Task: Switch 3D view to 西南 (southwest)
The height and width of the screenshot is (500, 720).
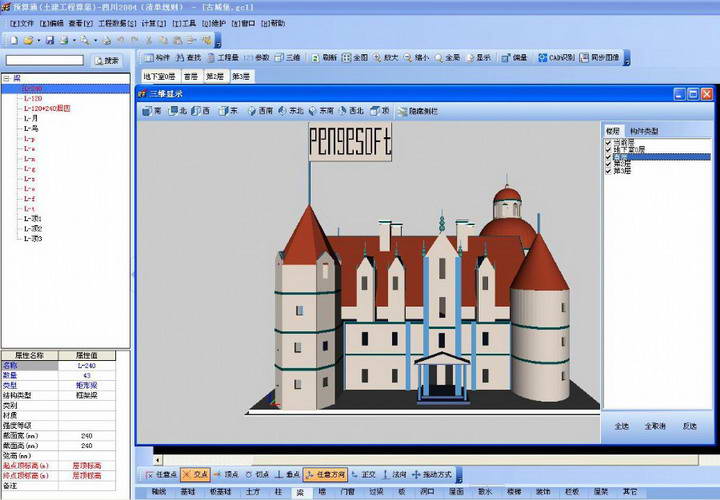Action: pos(260,111)
